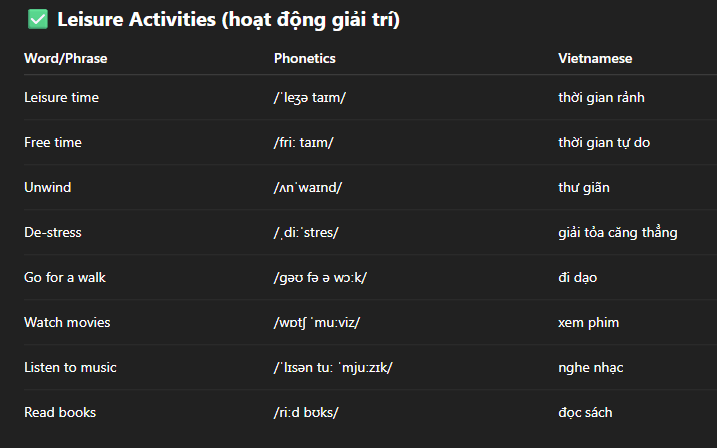The image size is (717, 448).
Task: Click the green checkmark emoji in the heading
Action: click(37, 20)
